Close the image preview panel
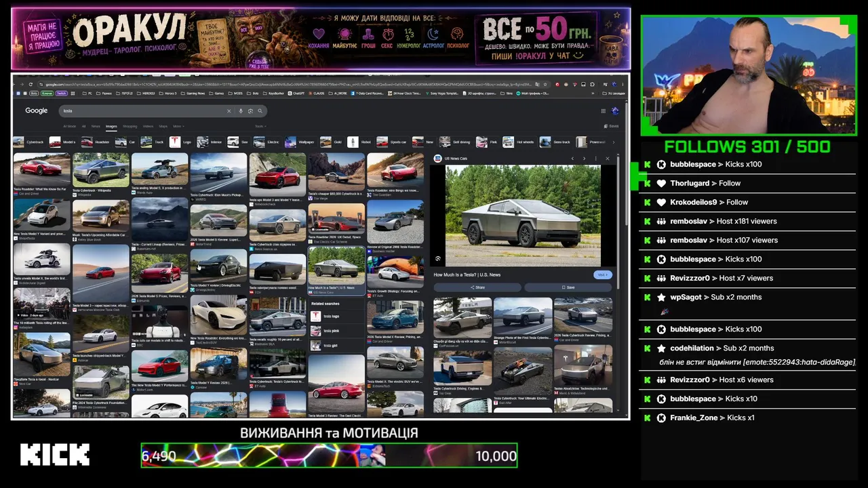Viewport: 868px width, 488px height. click(x=608, y=159)
